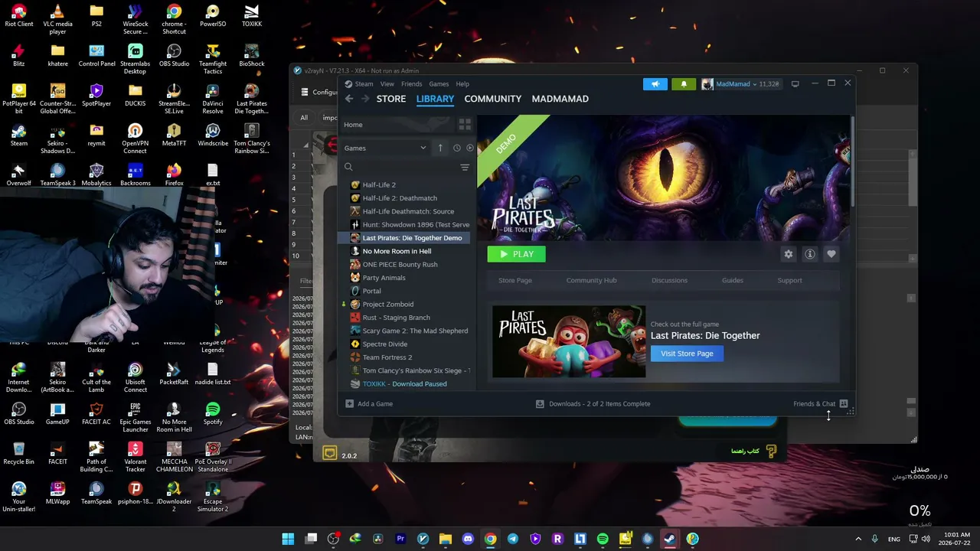Click Visit Store Page button
The width and height of the screenshot is (980, 551).
click(x=687, y=354)
